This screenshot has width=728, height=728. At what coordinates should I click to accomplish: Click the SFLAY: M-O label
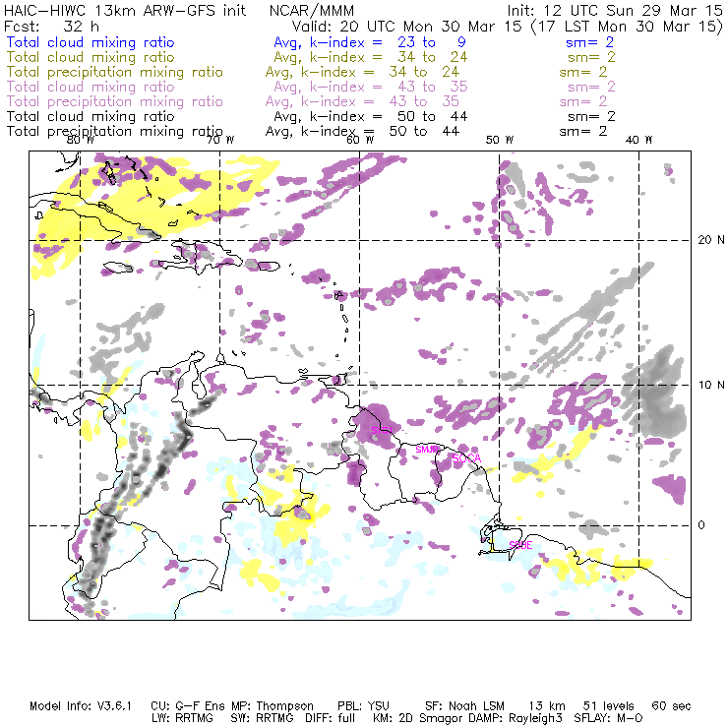[609, 718]
